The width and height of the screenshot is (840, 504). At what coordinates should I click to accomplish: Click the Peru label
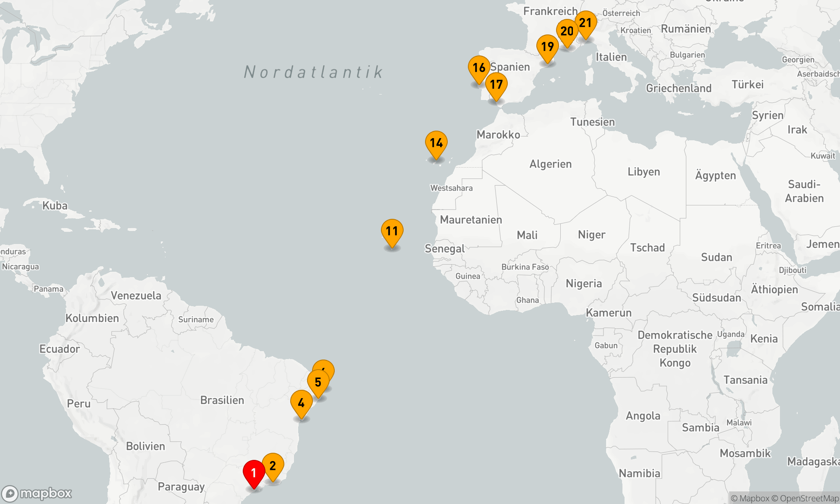coord(79,403)
